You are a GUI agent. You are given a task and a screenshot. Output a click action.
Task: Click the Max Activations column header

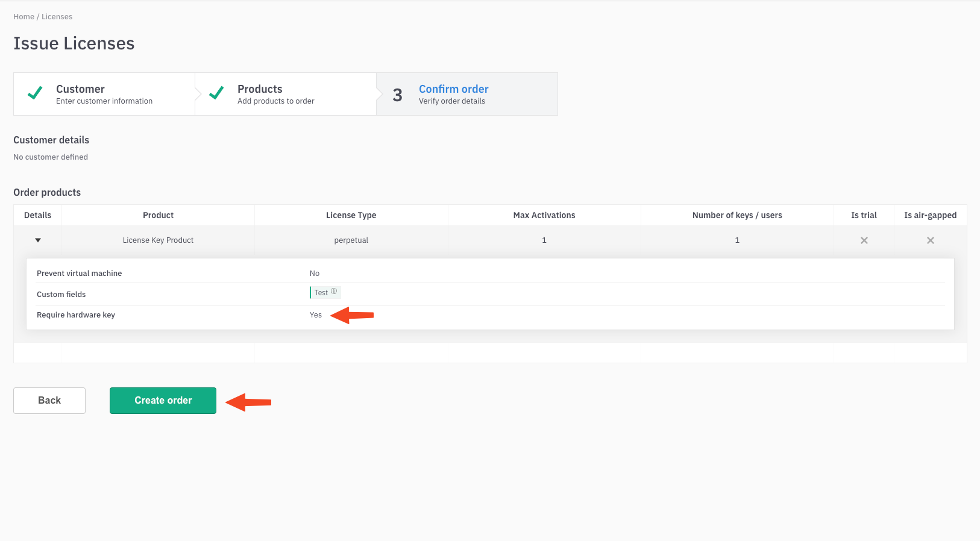(x=544, y=215)
